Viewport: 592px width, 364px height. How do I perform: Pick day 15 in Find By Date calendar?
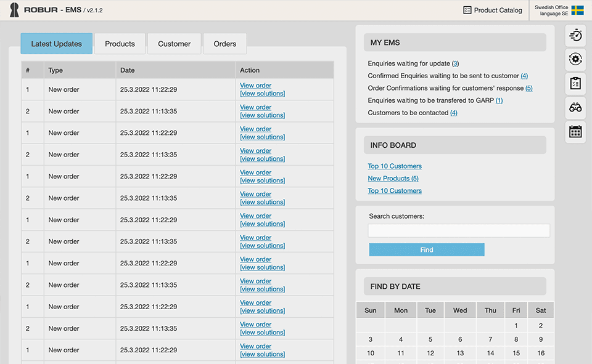click(516, 353)
